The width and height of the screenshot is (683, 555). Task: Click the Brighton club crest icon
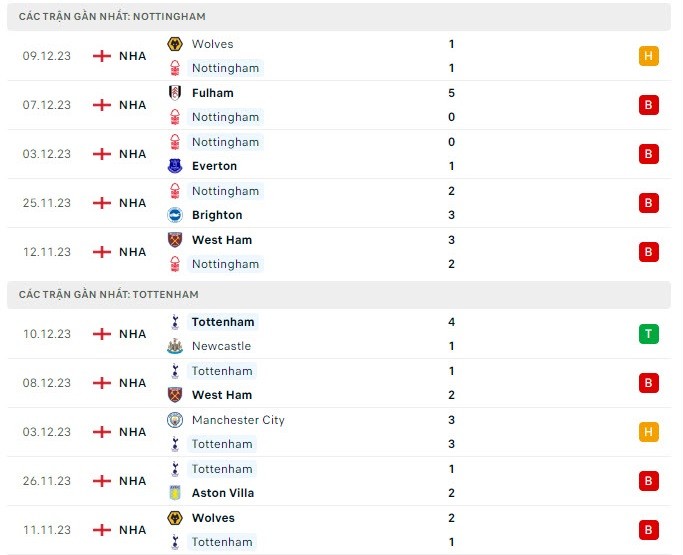tap(176, 215)
